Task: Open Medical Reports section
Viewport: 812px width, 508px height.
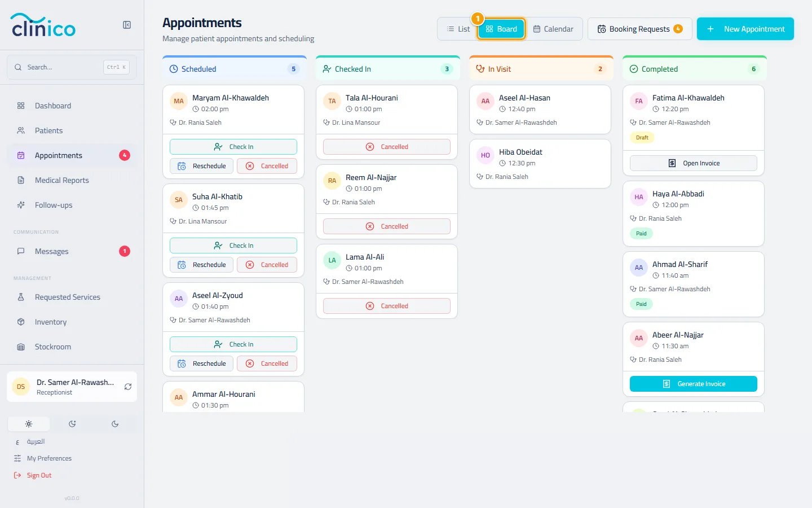Action: (72, 180)
